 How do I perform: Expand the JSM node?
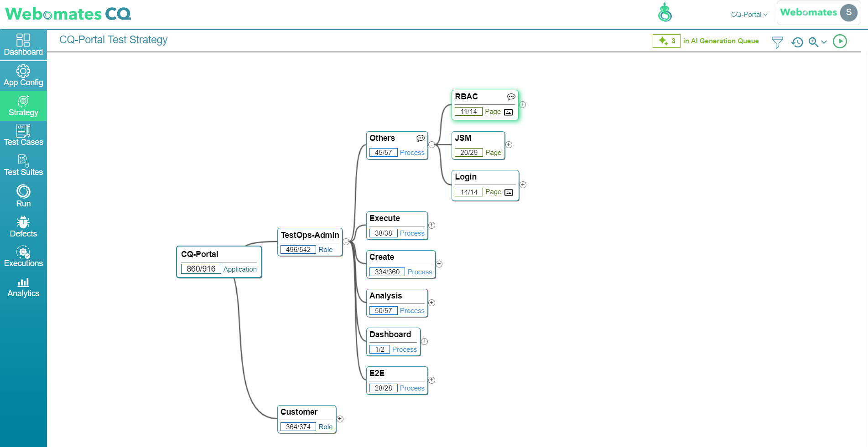click(509, 144)
